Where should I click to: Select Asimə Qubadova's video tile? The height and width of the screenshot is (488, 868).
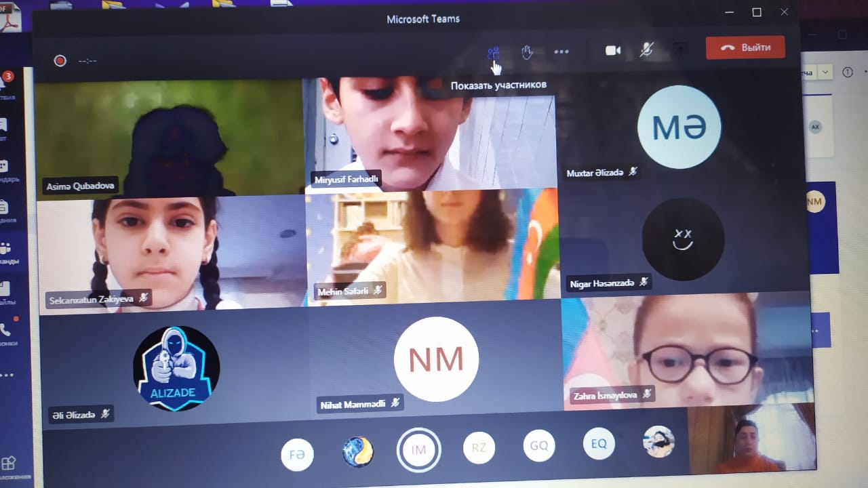[x=169, y=138]
